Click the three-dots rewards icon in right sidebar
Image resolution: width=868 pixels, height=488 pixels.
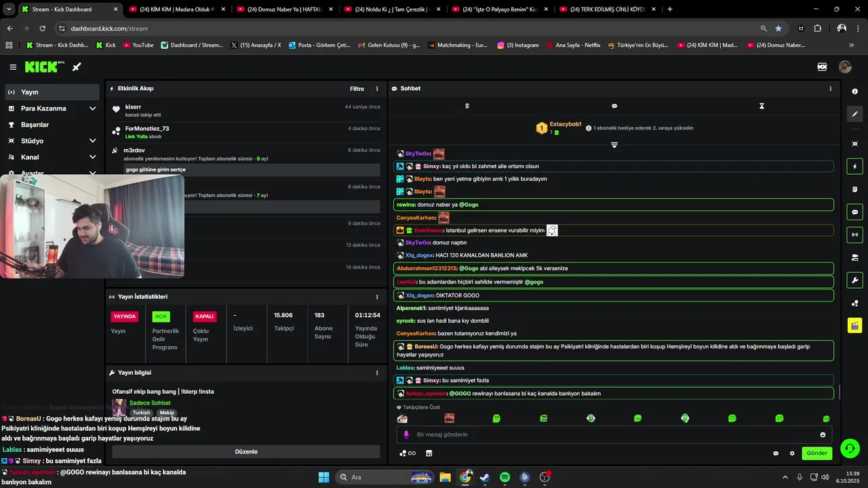coord(854,303)
